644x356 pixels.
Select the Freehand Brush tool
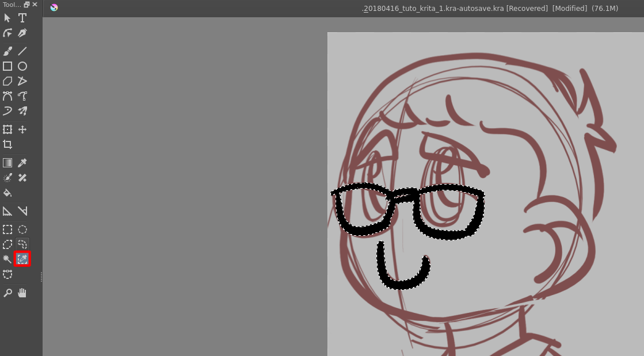pyautogui.click(x=7, y=51)
